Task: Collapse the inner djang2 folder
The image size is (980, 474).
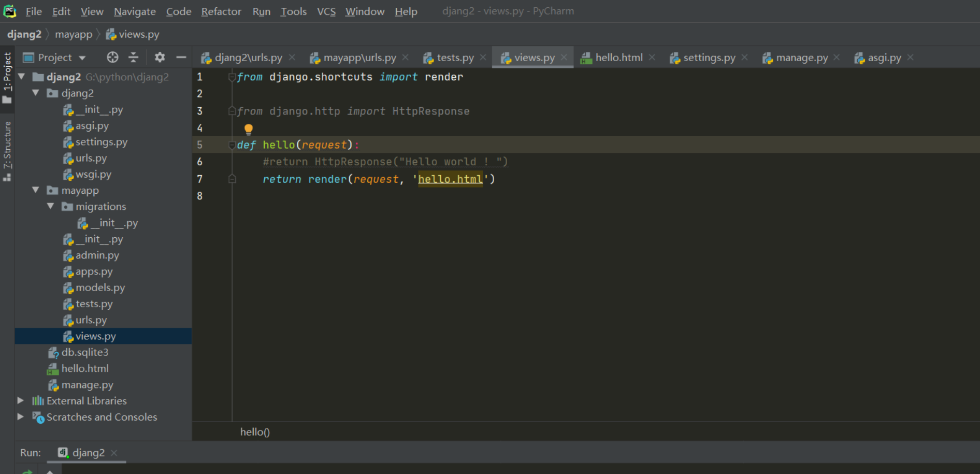Action: tap(36, 93)
